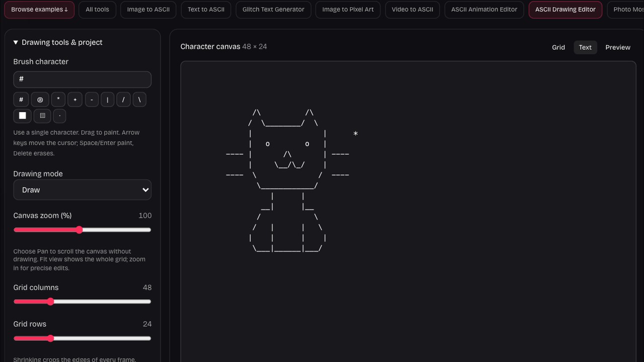Select the ASCII Drawing Editor tab

coord(566,10)
